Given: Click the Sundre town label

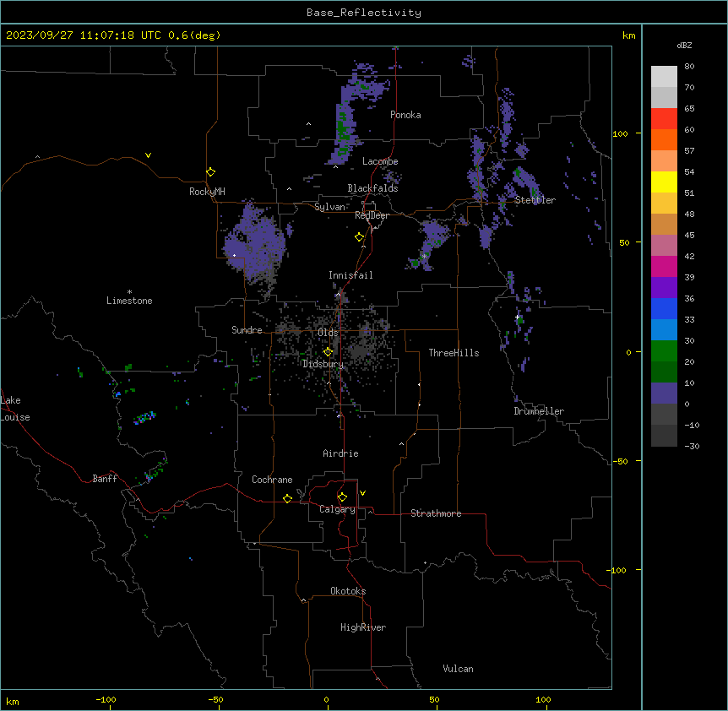Looking at the screenshot, I should (x=247, y=330).
